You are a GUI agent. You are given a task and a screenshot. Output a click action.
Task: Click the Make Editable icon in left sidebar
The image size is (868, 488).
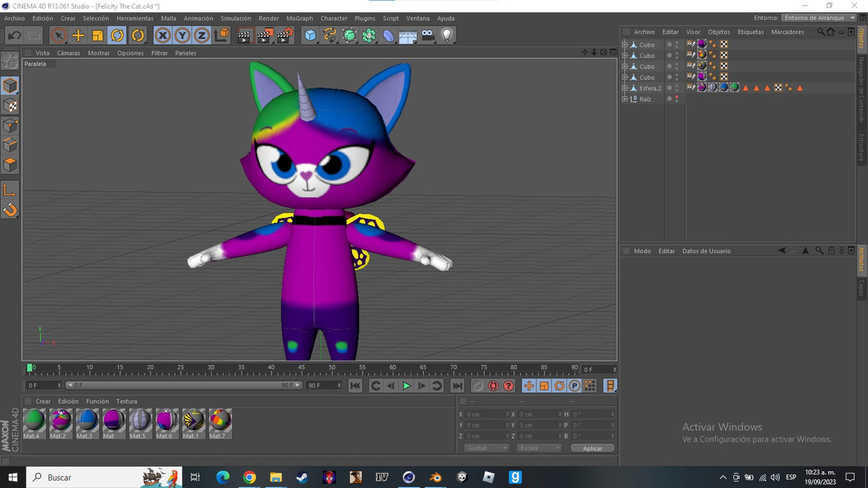point(9,60)
